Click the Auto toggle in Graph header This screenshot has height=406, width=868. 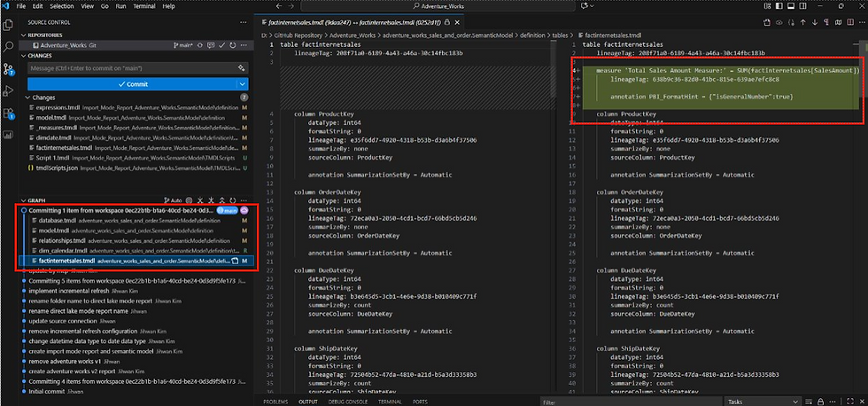tap(174, 201)
